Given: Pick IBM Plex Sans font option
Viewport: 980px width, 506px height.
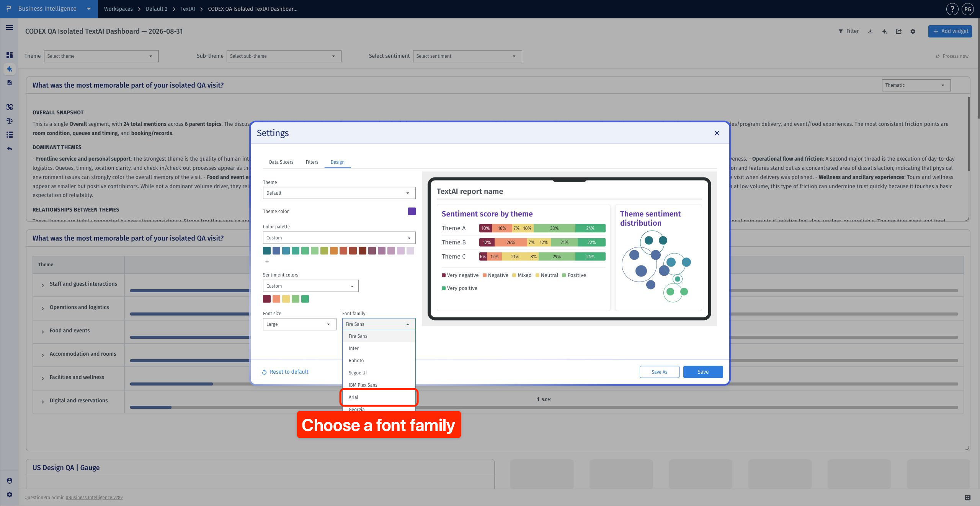Looking at the screenshot, I should pos(379,385).
